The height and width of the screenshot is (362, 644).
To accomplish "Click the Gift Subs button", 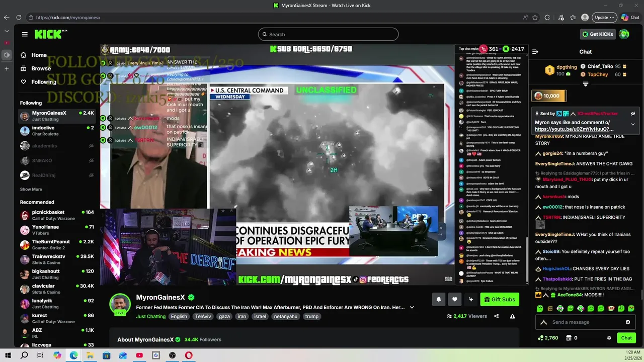I will [500, 299].
